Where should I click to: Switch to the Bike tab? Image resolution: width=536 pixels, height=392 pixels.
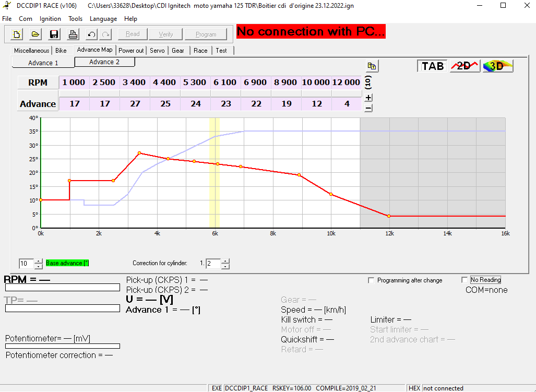(x=61, y=51)
